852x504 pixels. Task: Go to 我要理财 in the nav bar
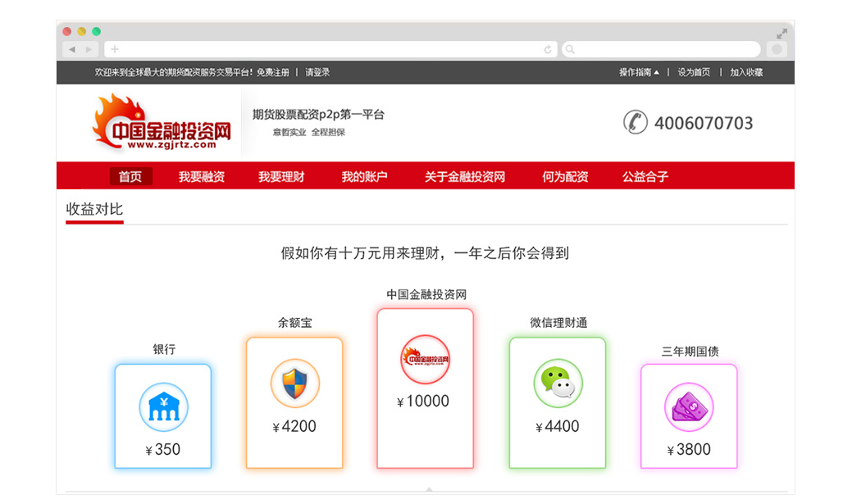[x=281, y=176]
